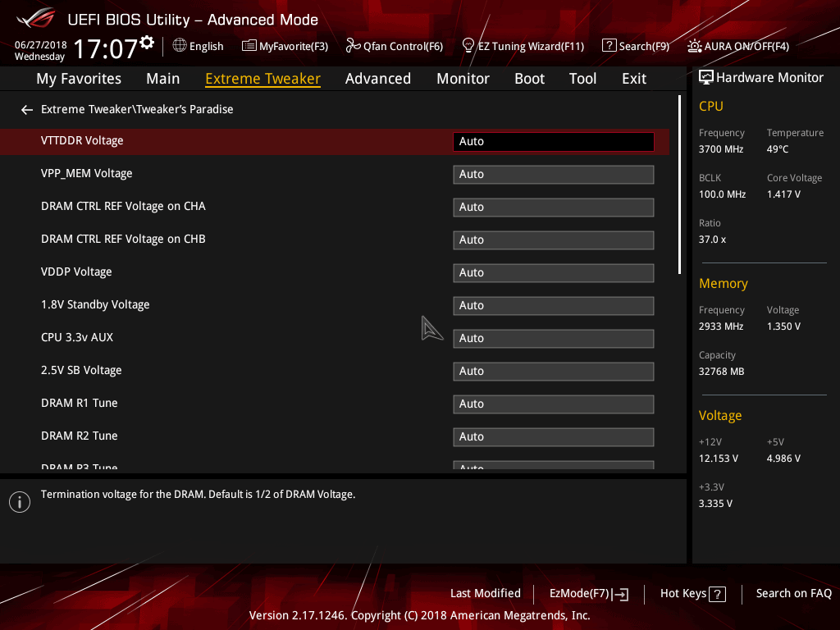The image size is (840, 630).
Task: Click CPU temperature value 49°C
Action: tap(778, 149)
